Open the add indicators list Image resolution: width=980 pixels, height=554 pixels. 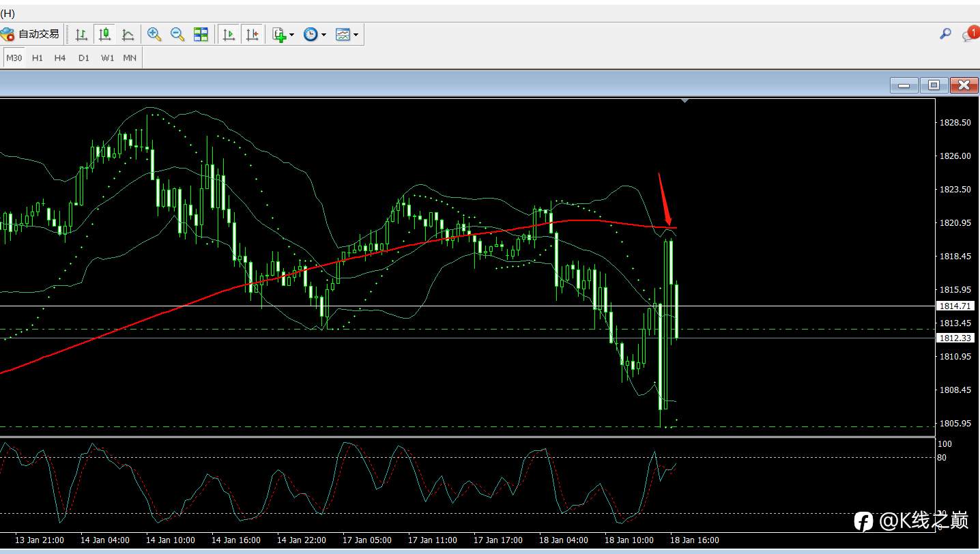(279, 34)
